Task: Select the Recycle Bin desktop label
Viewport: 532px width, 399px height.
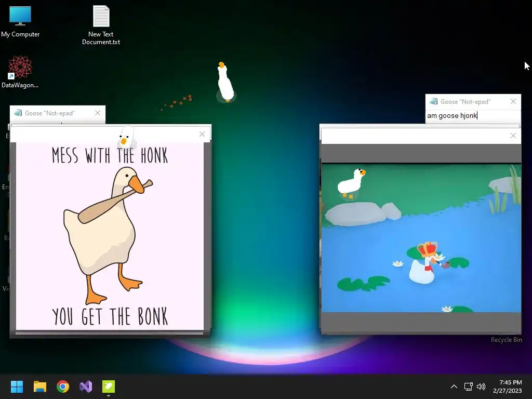Action: click(x=506, y=340)
